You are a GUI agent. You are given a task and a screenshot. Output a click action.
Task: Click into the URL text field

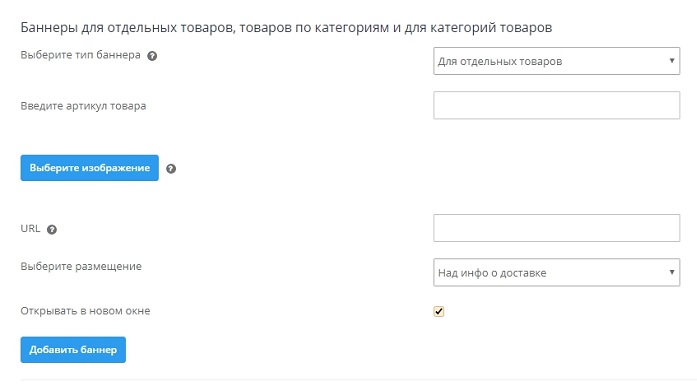pos(557,228)
